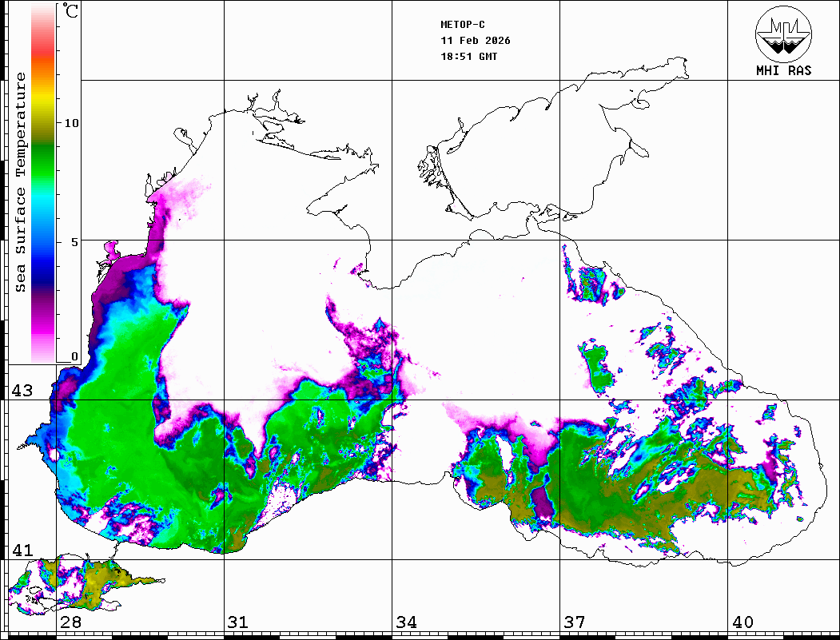Select the vertical 'Sea Surface Temperature' label

(x=21, y=182)
